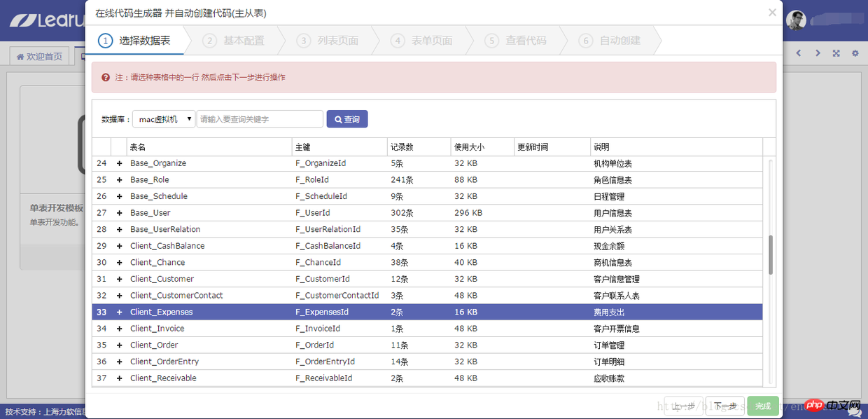Expand the Client_Invoice row plus icon

click(x=119, y=329)
